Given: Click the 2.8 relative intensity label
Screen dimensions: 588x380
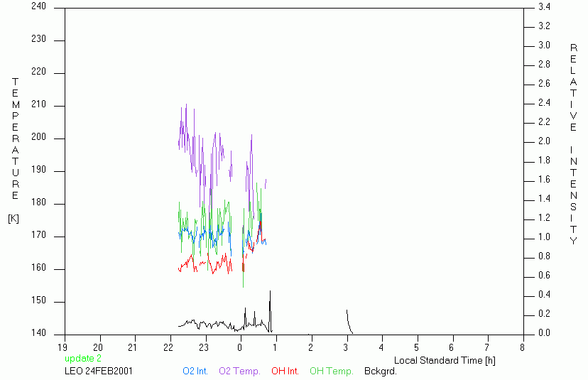Looking at the screenshot, I should [544, 64].
